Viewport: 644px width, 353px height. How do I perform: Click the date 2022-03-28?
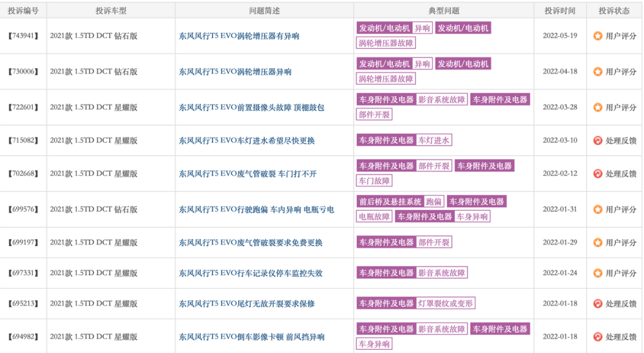[560, 108]
